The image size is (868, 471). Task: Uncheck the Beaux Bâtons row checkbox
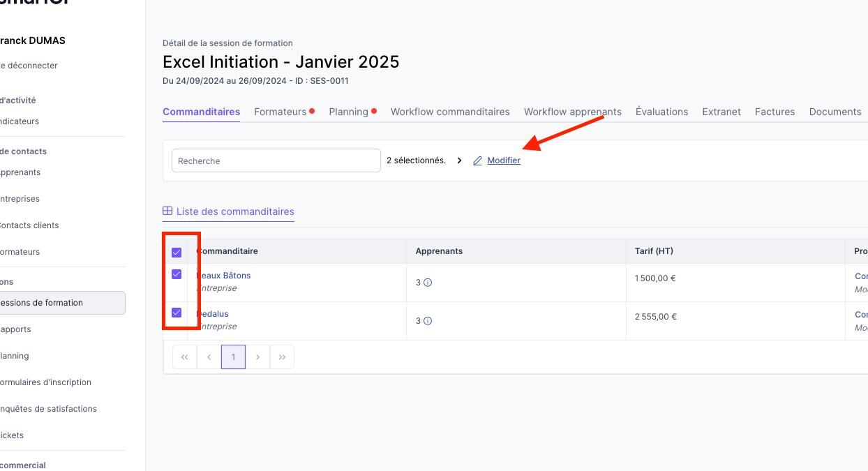click(177, 274)
